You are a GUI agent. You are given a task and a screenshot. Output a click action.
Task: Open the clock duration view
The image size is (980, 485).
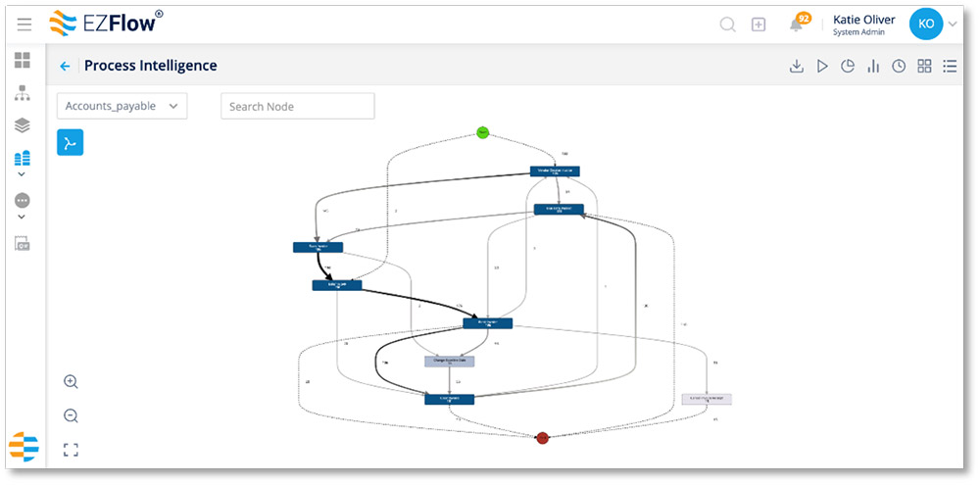(899, 67)
